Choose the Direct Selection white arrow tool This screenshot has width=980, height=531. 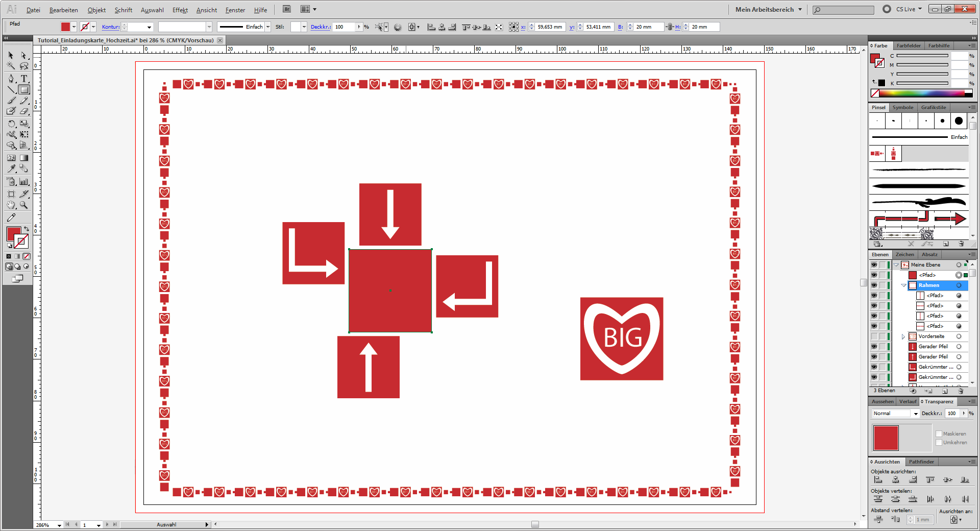pos(24,55)
